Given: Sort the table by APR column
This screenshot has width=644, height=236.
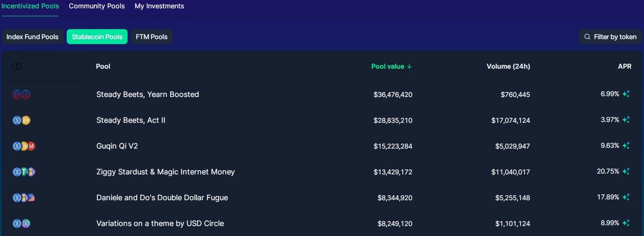Looking at the screenshot, I should 624,67.
